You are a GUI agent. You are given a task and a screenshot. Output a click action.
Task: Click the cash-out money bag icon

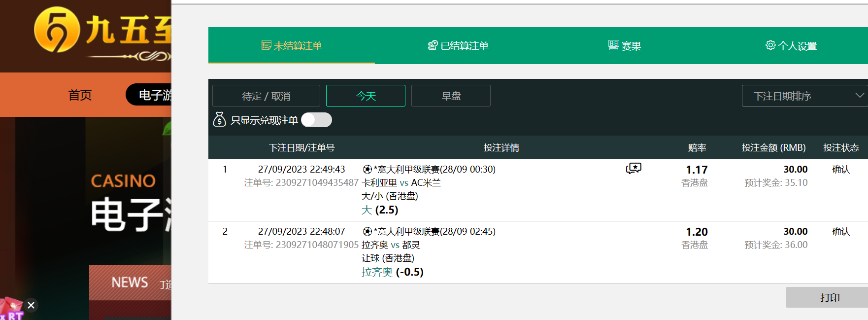pyautogui.click(x=219, y=119)
